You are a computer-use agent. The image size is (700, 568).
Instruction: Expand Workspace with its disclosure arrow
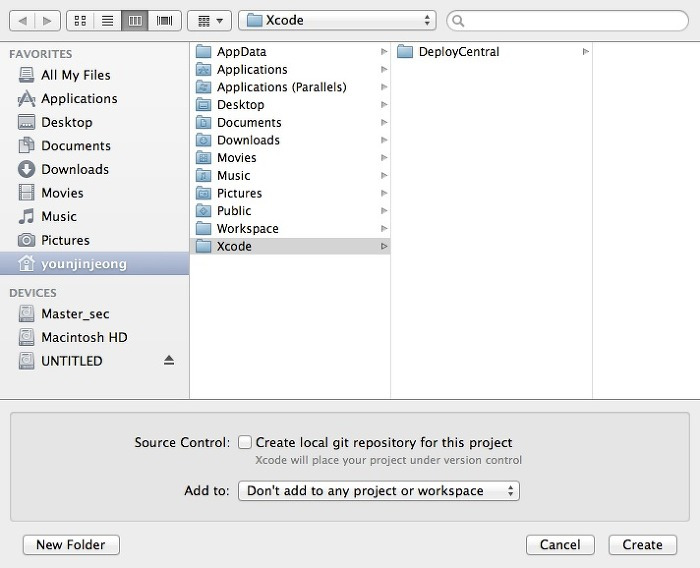(x=384, y=229)
